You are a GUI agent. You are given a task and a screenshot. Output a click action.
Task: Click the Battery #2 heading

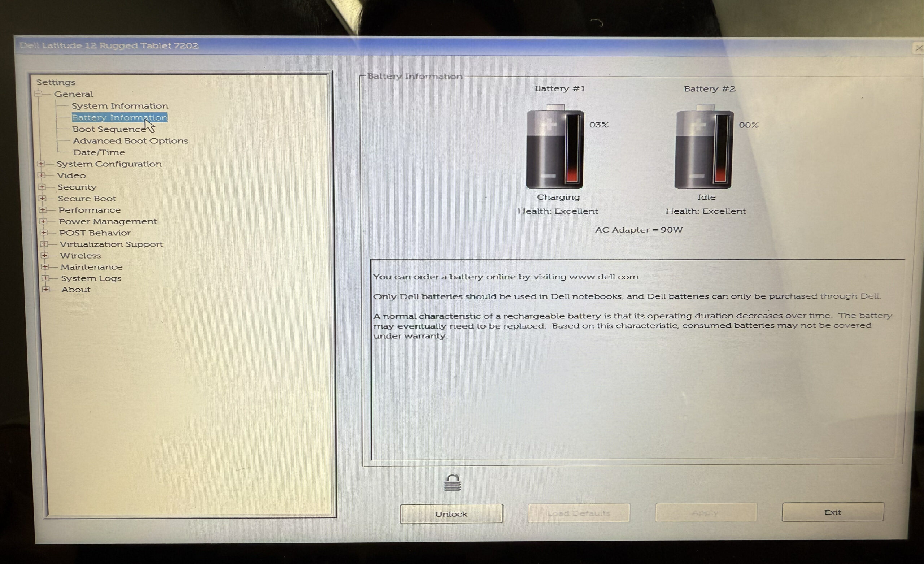click(x=710, y=89)
